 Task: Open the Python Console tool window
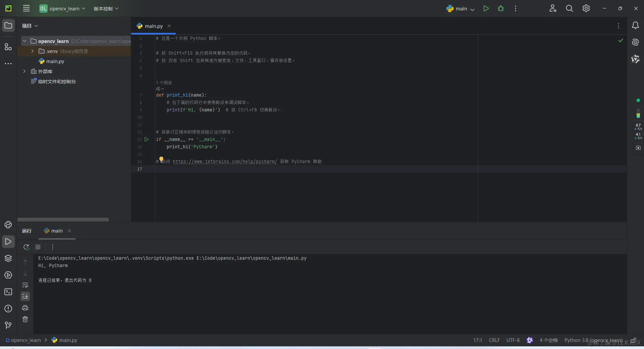coord(8,225)
